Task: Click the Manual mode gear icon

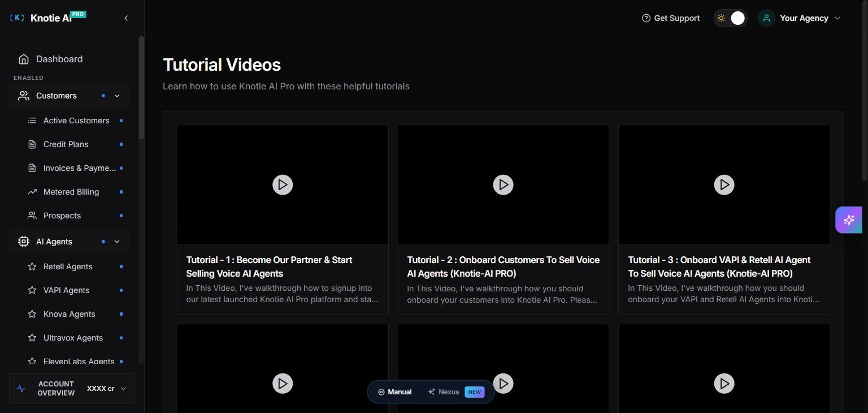Action: [x=381, y=392]
